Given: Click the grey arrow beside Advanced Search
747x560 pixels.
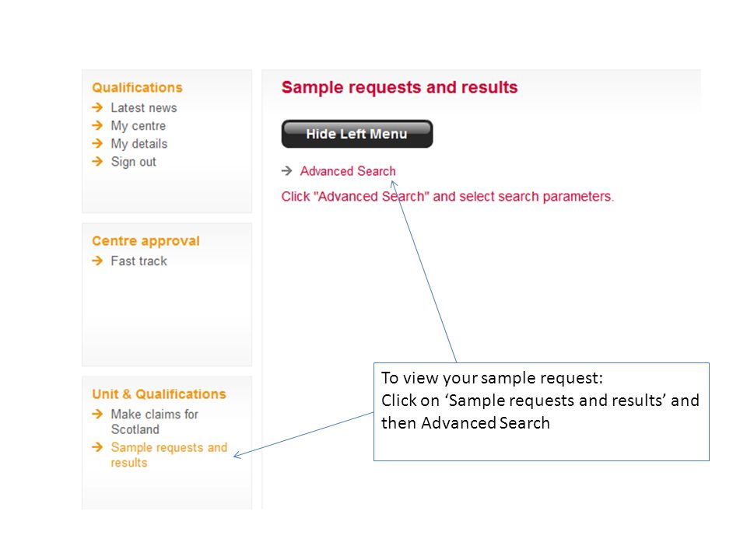Looking at the screenshot, I should [x=287, y=171].
